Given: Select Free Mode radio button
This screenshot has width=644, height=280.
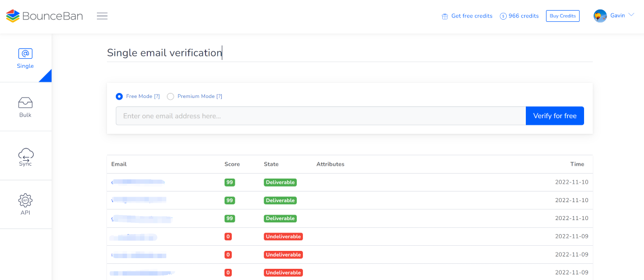Looking at the screenshot, I should pos(119,96).
